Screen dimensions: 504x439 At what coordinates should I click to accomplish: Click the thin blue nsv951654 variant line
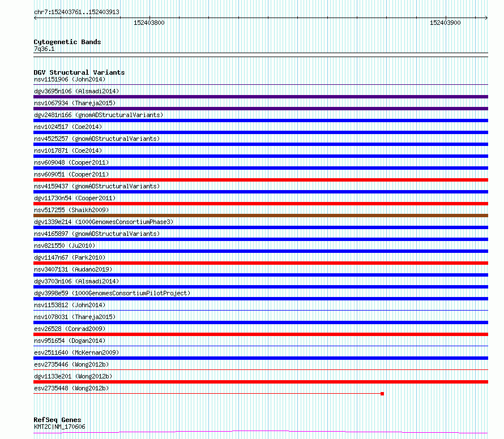point(260,346)
